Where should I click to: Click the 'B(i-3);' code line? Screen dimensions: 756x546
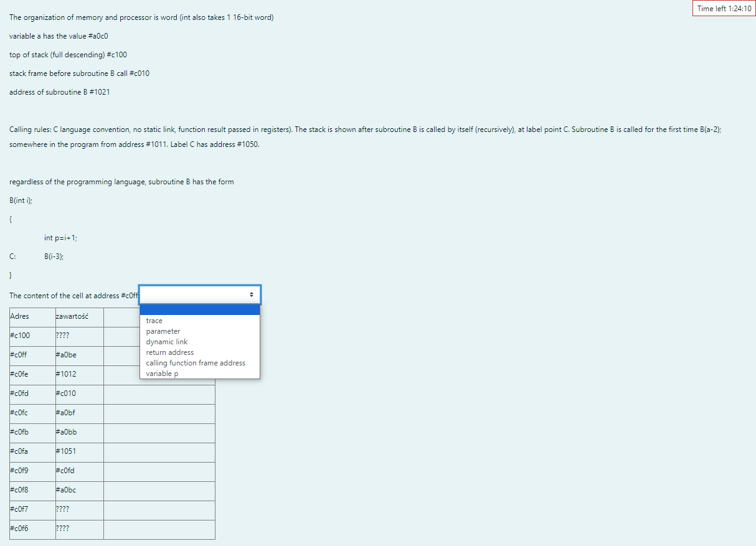54,256
